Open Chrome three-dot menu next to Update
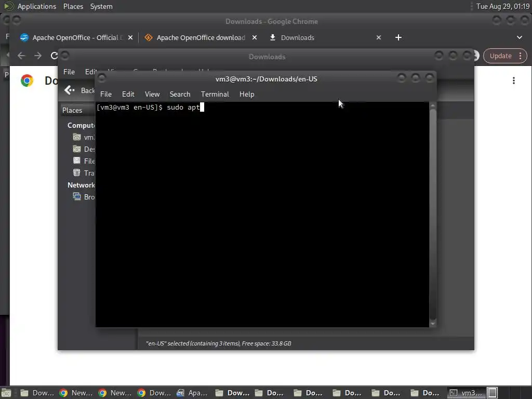Image resolution: width=532 pixels, height=399 pixels. 520,56
